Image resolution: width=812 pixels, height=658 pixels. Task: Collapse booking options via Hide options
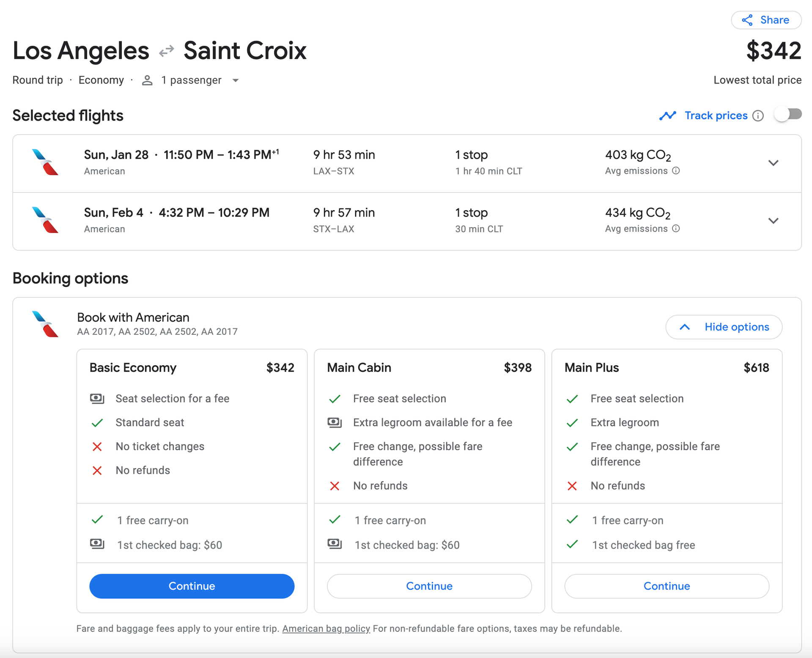(x=723, y=327)
